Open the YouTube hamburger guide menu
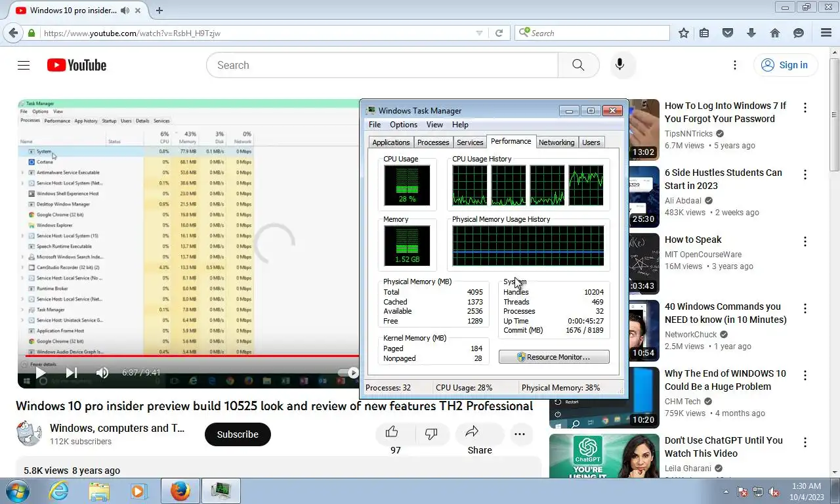 point(24,65)
